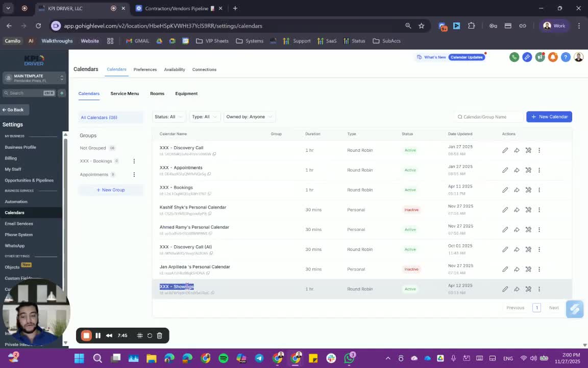Click the New Calendar button

(x=549, y=117)
